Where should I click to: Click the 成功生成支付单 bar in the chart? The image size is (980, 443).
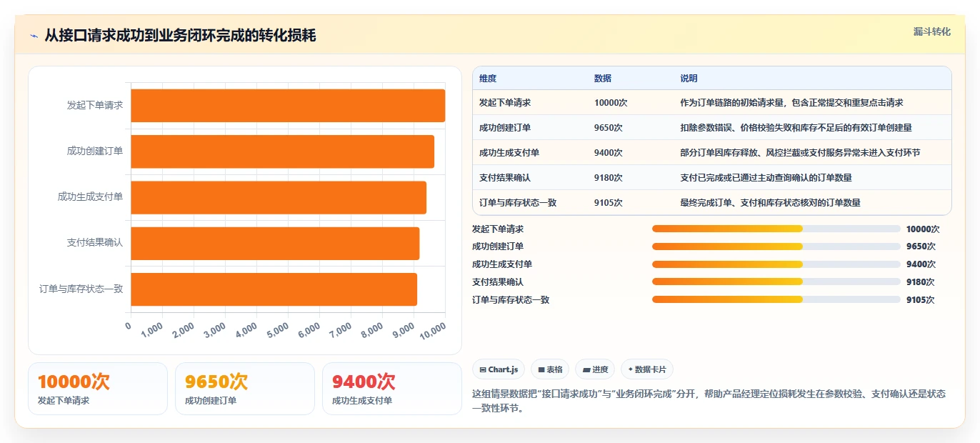tap(279, 197)
